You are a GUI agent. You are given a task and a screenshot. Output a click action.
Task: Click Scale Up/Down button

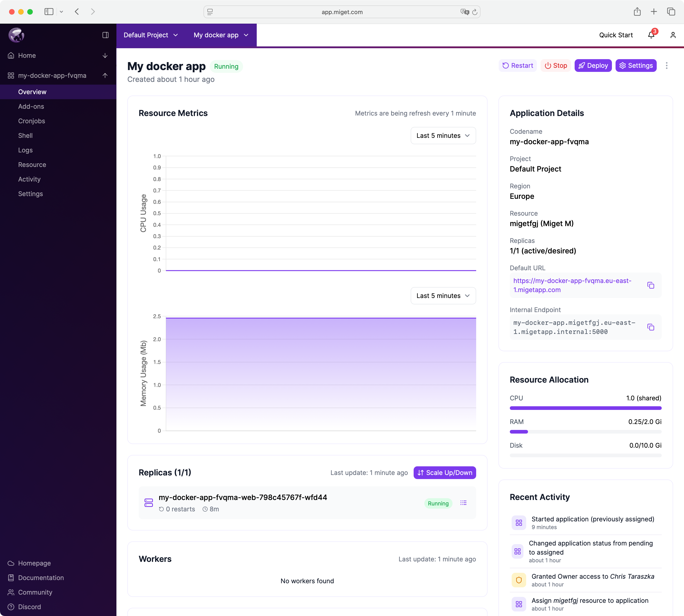445,473
